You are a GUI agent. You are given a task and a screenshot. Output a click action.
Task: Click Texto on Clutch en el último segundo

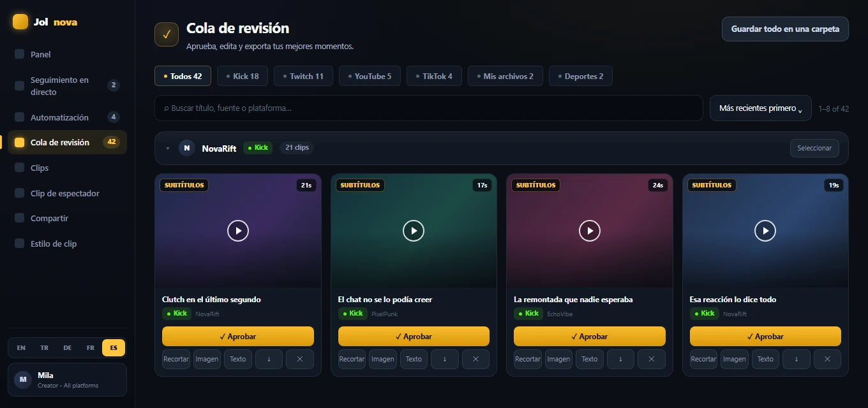click(238, 359)
